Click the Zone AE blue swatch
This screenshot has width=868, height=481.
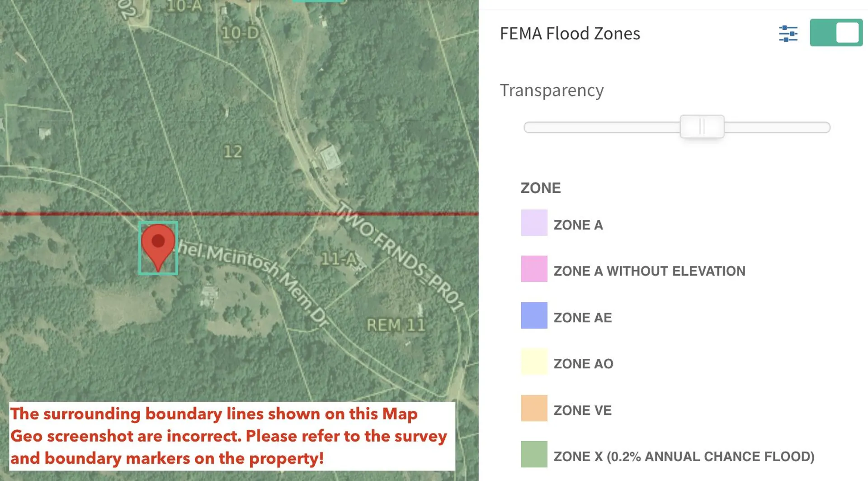click(534, 315)
